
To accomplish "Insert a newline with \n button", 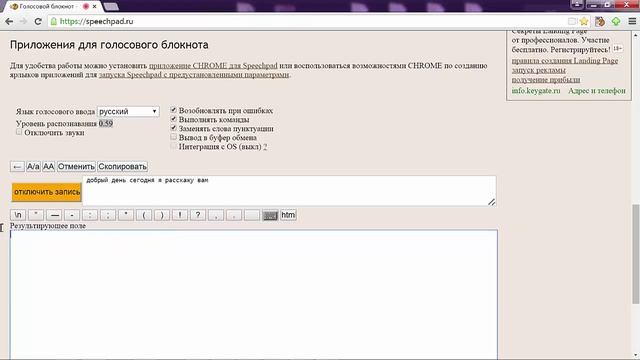I will point(18,215).
